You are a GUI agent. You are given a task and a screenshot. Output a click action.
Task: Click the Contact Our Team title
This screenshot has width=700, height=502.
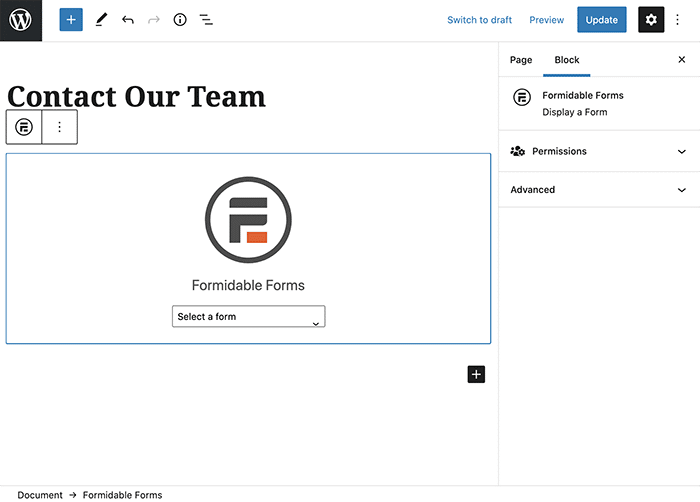click(x=137, y=96)
